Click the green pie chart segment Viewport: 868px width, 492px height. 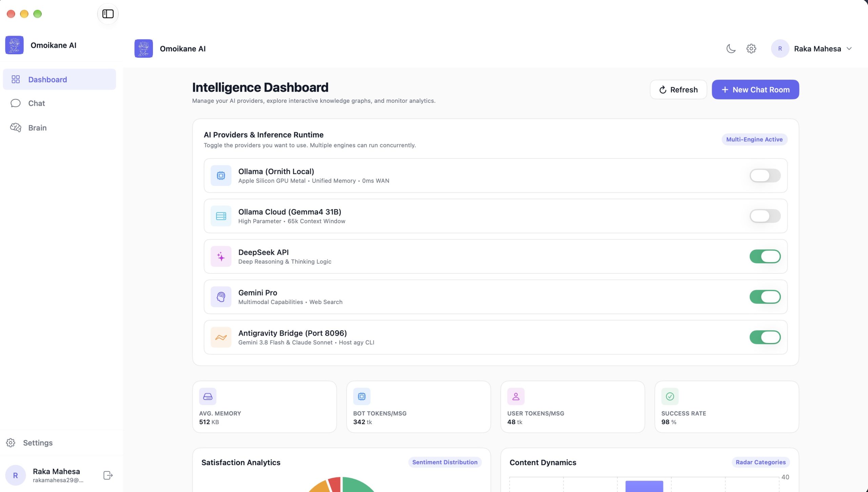click(x=358, y=485)
